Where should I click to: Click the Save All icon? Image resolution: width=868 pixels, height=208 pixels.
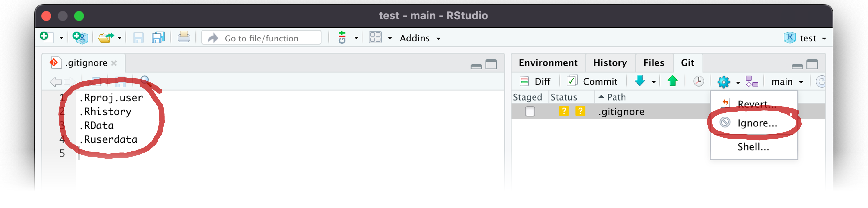(158, 37)
